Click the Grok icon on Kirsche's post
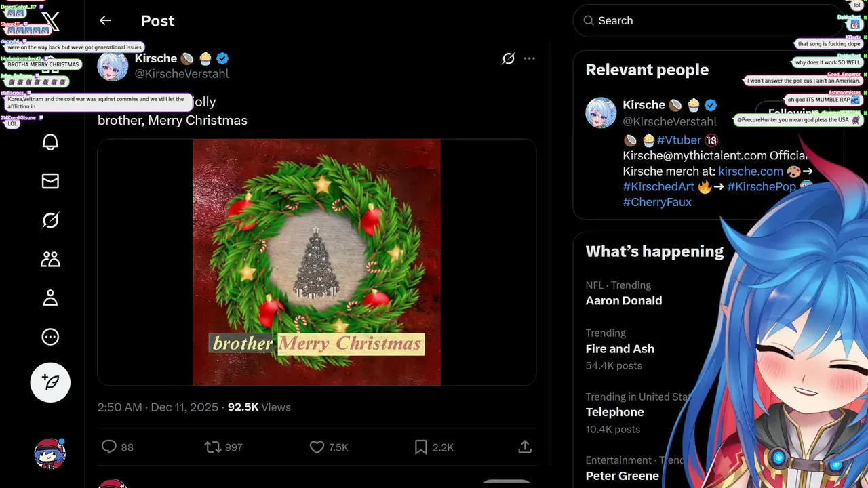 tap(508, 59)
